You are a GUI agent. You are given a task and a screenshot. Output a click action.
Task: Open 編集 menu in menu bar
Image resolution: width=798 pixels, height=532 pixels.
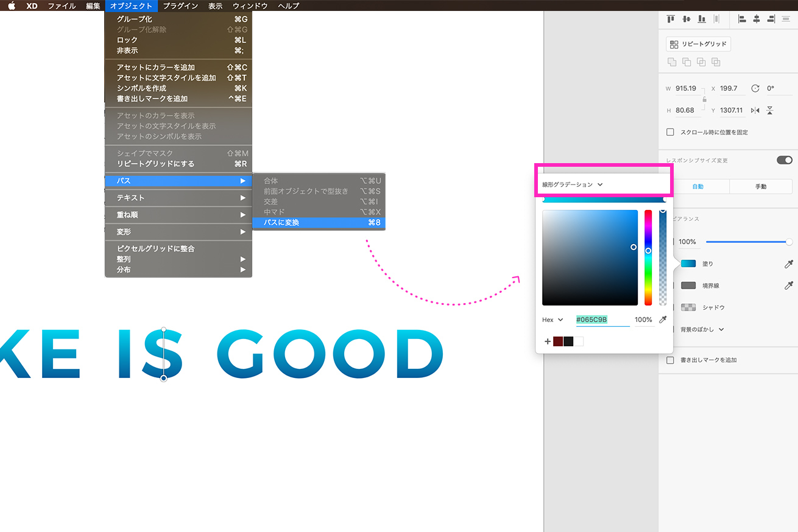pos(93,6)
